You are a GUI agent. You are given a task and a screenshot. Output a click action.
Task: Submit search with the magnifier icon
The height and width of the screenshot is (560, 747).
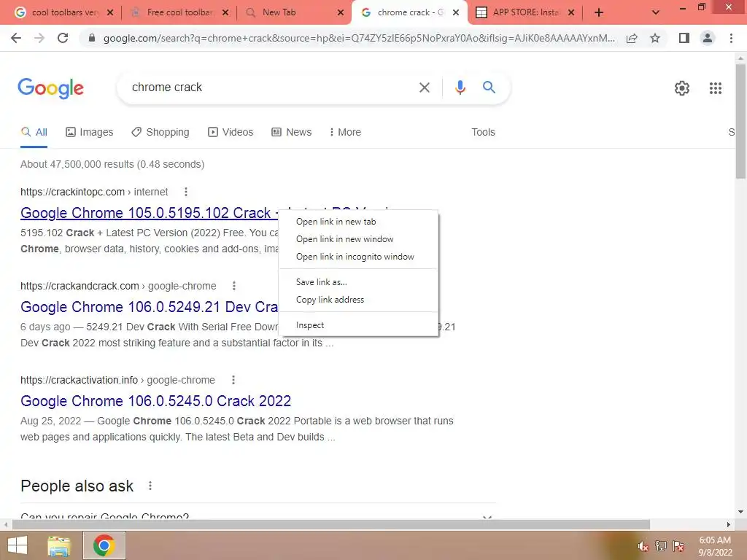[489, 87]
